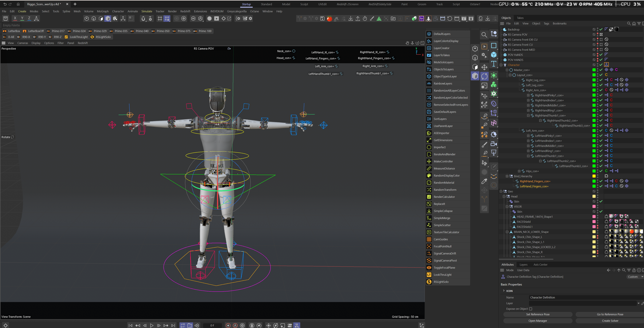Add a Cube primitive object
Viewport: 644px width, 328px height.
pyautogui.click(x=494, y=55)
